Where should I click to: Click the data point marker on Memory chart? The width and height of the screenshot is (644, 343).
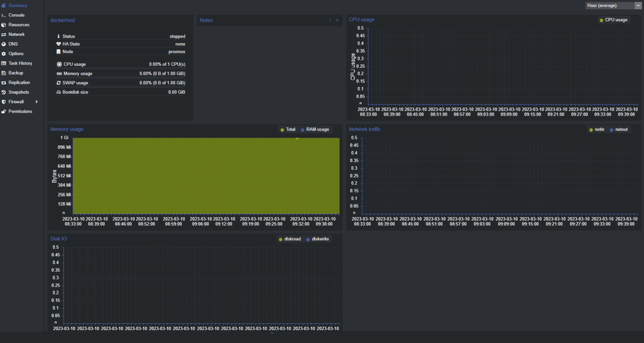tap(297, 138)
